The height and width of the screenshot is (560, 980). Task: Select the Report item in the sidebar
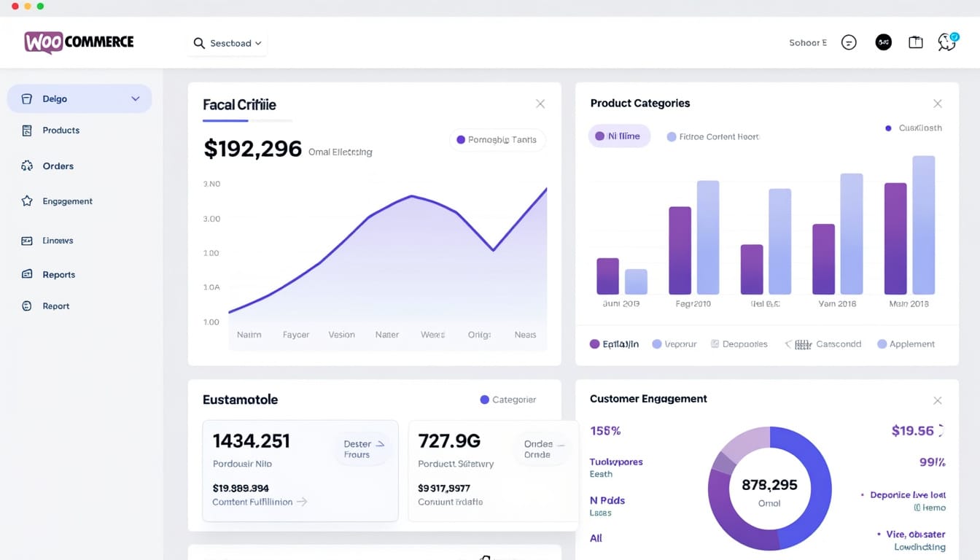(x=56, y=306)
